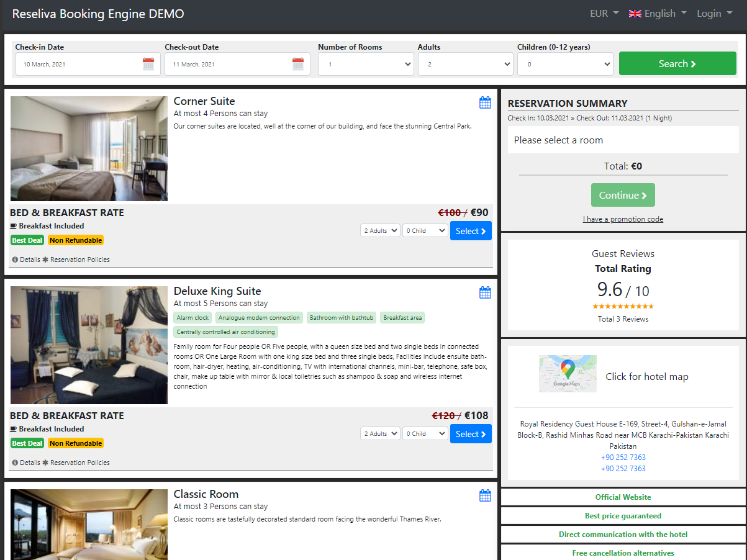This screenshot has height=560, width=747.
Task: Open availability calendar for Classic Room
Action: click(x=485, y=495)
